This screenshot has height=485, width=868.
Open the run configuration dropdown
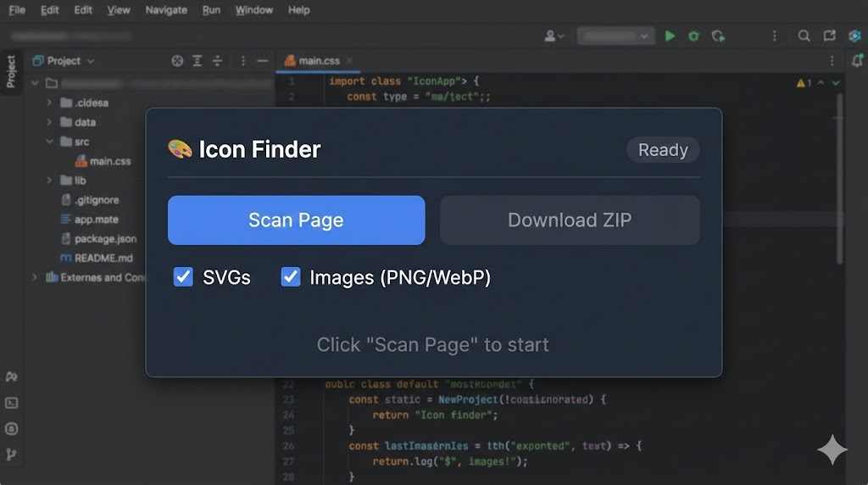(x=615, y=36)
